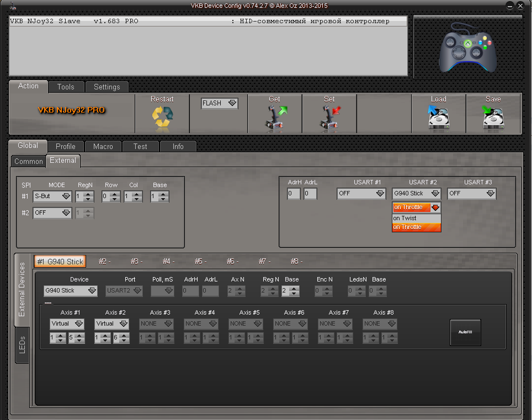This screenshot has height=420, width=532.
Task: Open the Test tab
Action: pyautogui.click(x=140, y=146)
